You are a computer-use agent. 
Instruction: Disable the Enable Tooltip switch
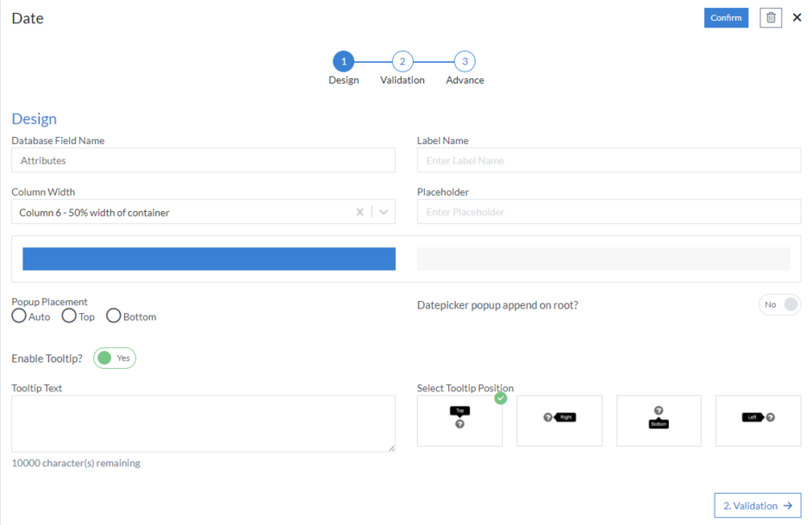click(114, 358)
